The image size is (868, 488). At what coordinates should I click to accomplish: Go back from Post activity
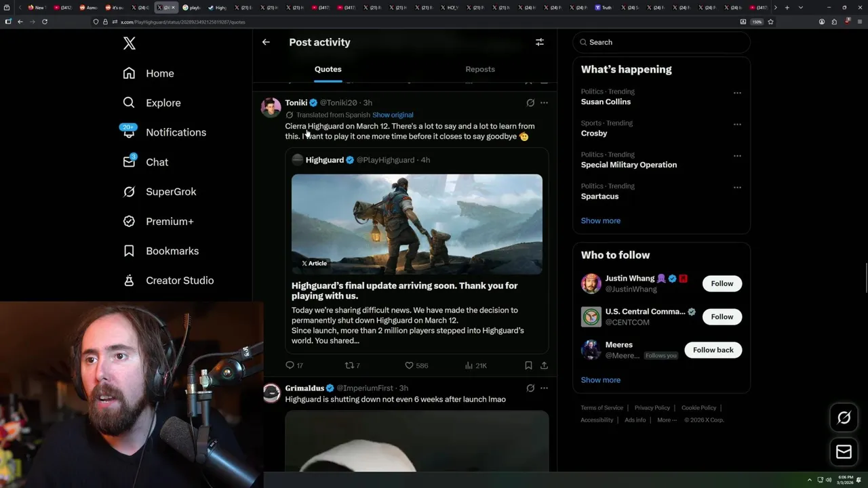click(266, 42)
